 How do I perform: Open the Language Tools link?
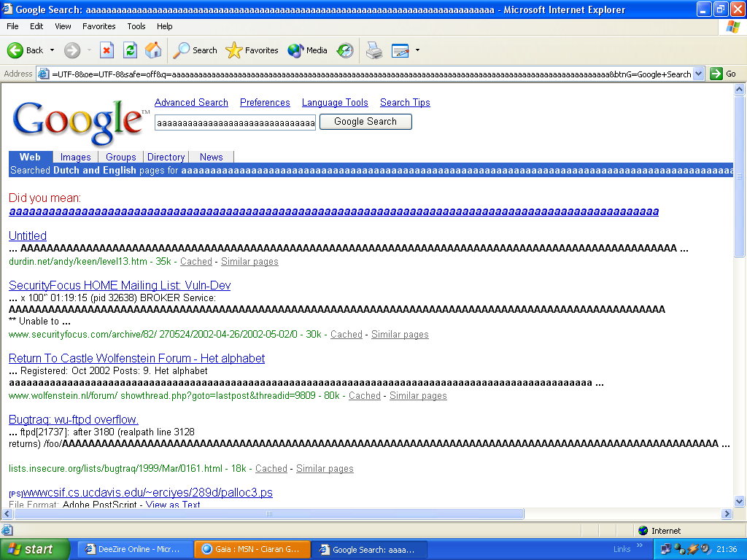pyautogui.click(x=335, y=102)
